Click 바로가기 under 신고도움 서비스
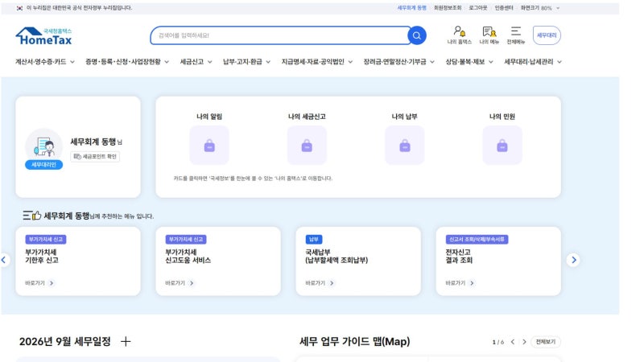This screenshot has width=644, height=362. click(x=180, y=283)
